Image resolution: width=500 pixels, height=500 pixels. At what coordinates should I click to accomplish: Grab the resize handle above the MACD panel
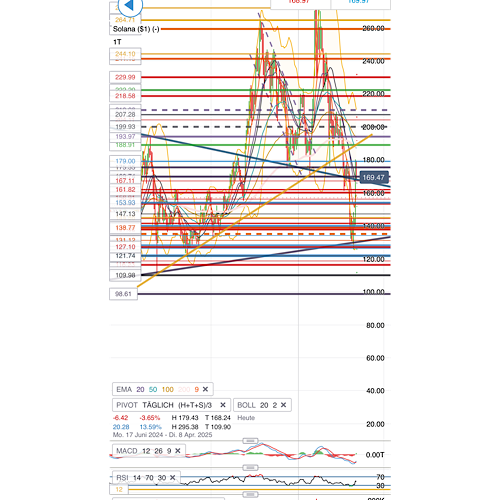click(x=250, y=441)
